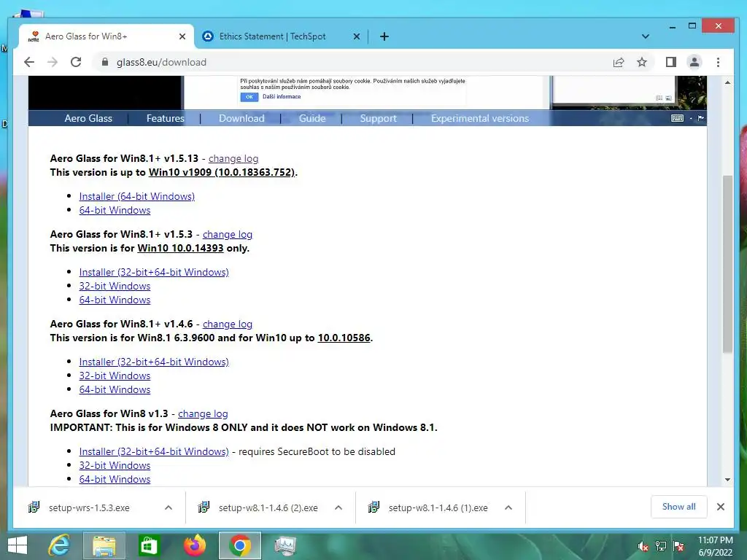
Task: Open change log for v1.4.6
Action: point(228,324)
